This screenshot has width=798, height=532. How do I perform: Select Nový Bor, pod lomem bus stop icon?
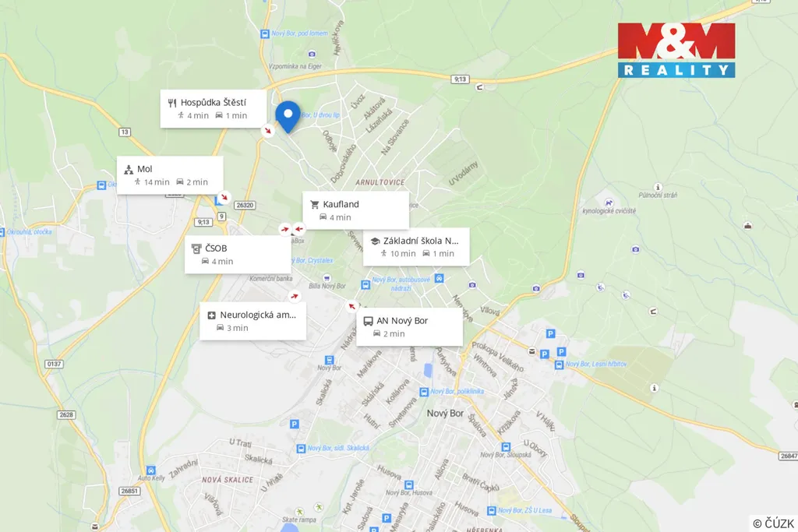pyautogui.click(x=265, y=34)
